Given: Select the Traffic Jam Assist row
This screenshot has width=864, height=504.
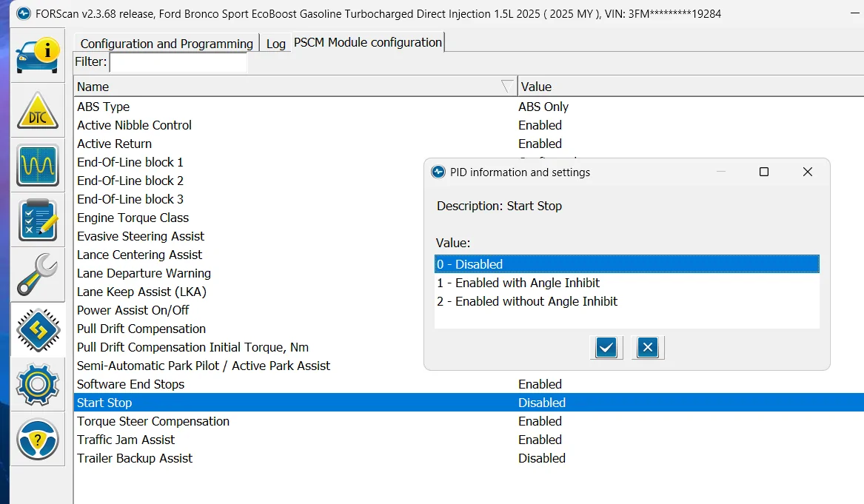Looking at the screenshot, I should (126, 440).
